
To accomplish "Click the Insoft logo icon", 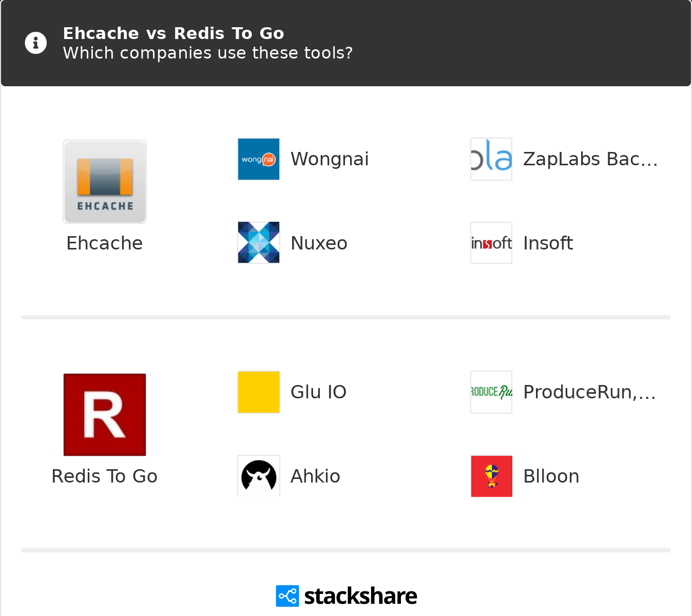I will click(491, 243).
